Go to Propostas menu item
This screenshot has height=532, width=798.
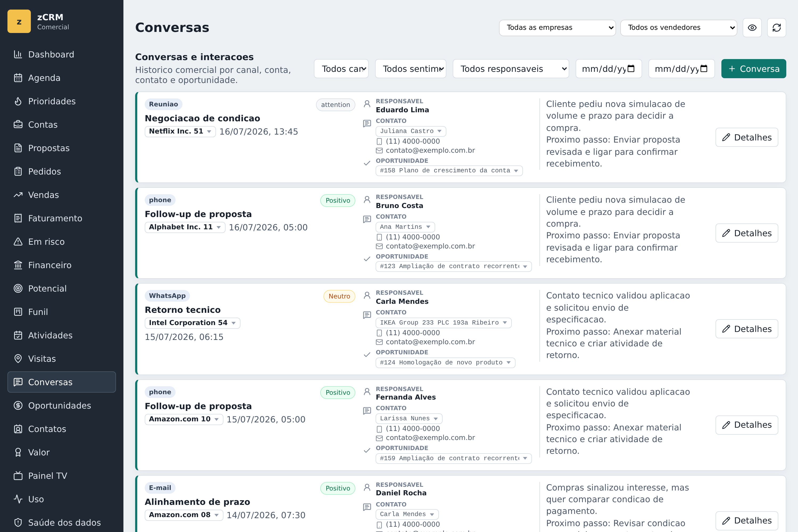[x=62, y=148]
